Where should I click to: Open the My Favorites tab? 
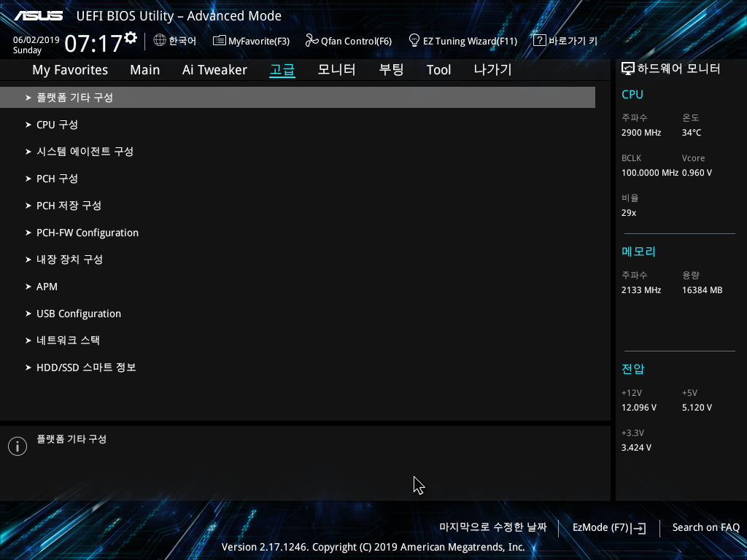[70, 70]
